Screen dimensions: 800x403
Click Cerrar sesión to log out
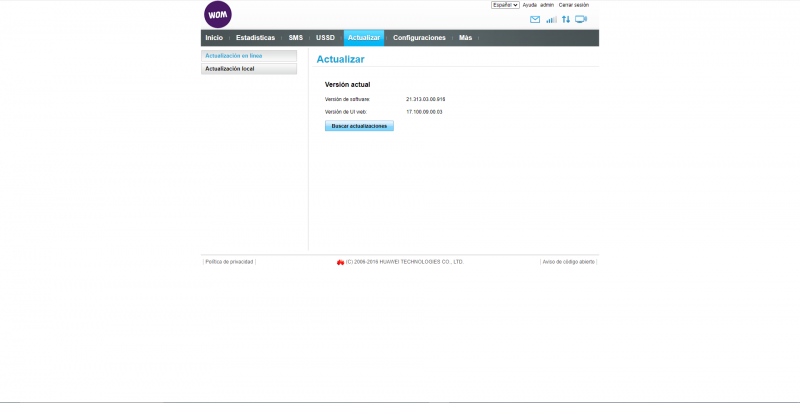[x=573, y=5]
